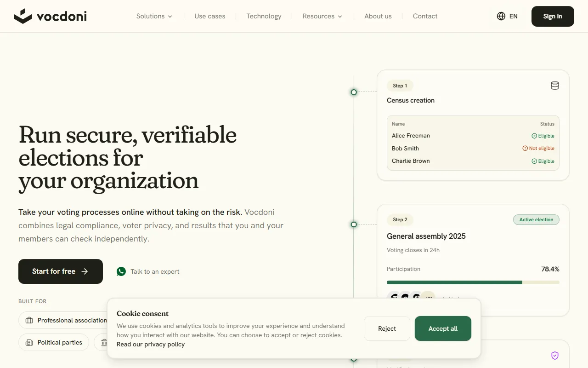
Task: Click Charlie Brown's Eligible status
Action: coord(543,161)
